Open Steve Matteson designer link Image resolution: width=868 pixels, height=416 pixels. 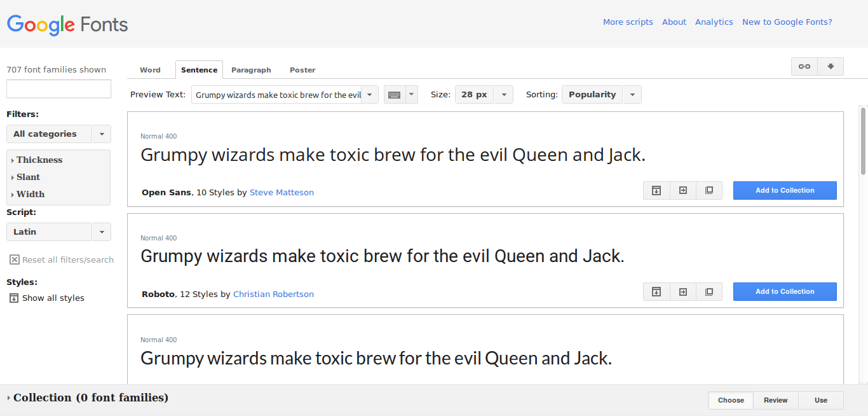tap(281, 192)
